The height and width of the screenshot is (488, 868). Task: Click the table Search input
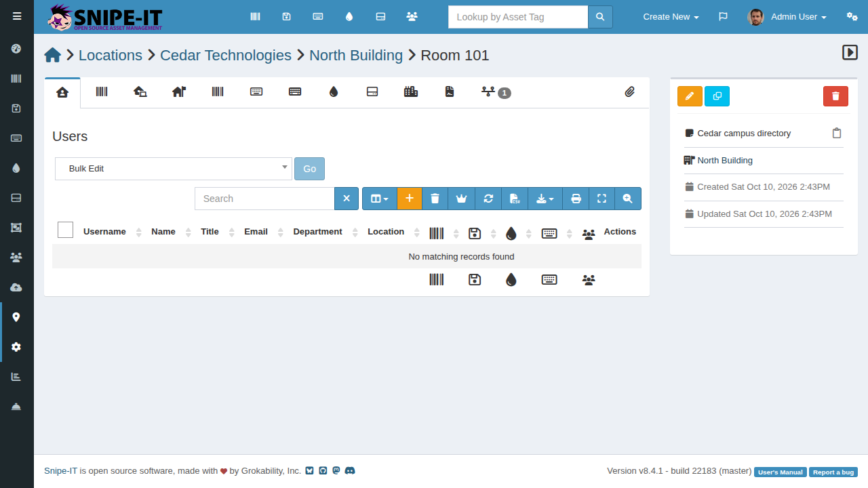(264, 199)
